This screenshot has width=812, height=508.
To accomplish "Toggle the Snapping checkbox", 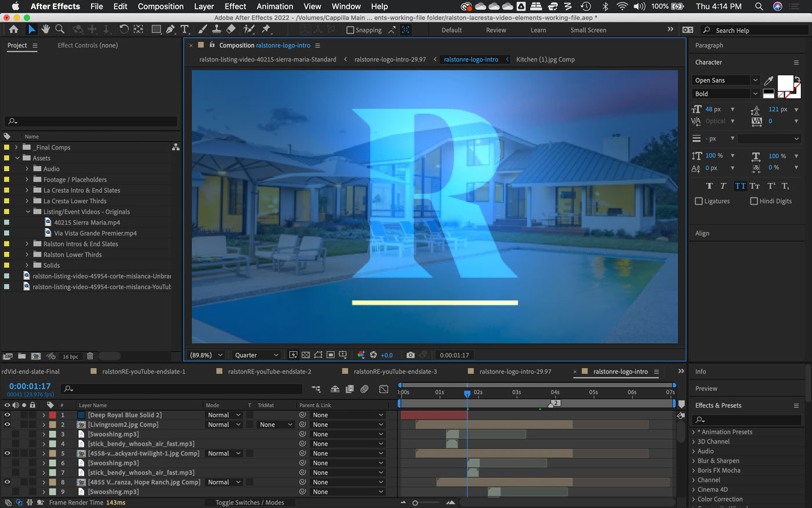I will click(x=350, y=30).
